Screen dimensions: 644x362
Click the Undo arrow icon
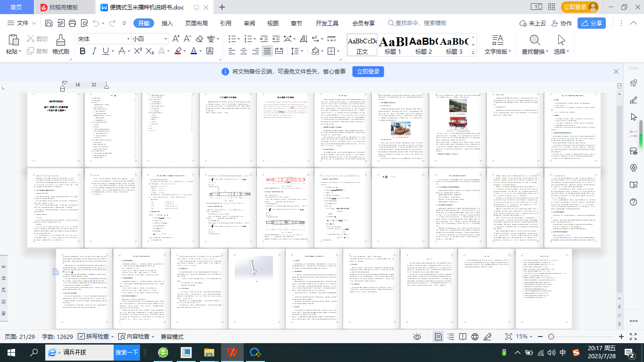[x=97, y=23]
